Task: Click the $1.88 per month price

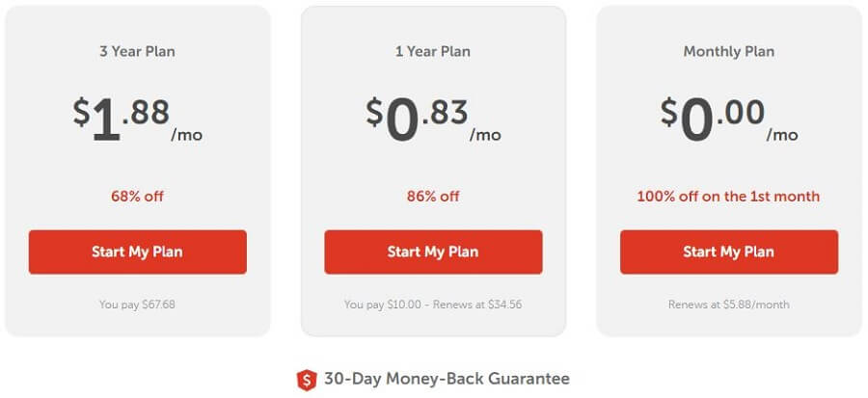Action: click(x=138, y=119)
